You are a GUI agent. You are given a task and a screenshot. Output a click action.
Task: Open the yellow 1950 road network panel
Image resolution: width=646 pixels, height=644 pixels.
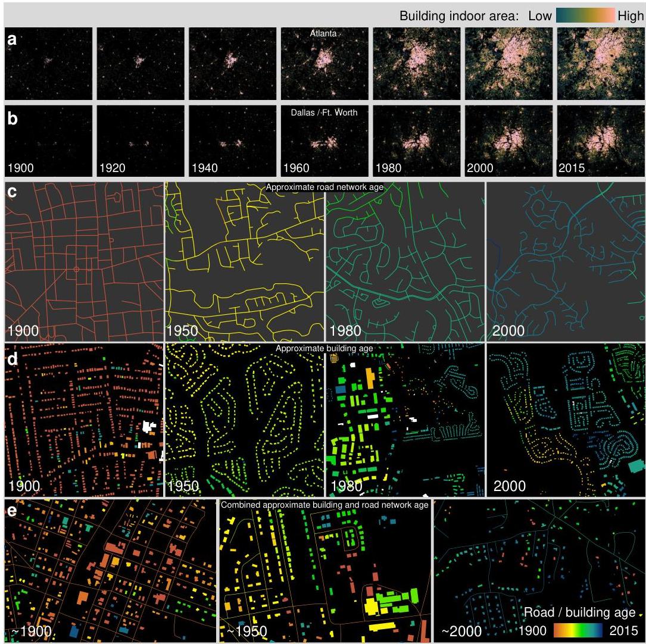tap(245, 261)
